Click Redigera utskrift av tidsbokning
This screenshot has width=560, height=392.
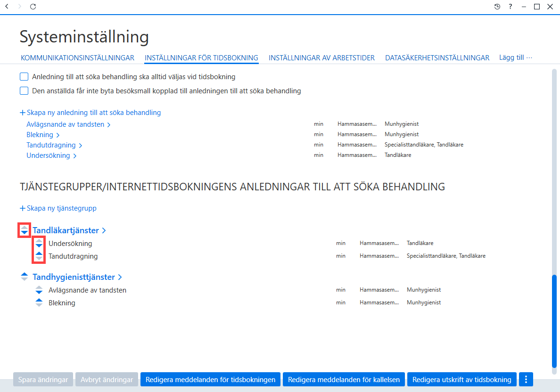coord(462,379)
